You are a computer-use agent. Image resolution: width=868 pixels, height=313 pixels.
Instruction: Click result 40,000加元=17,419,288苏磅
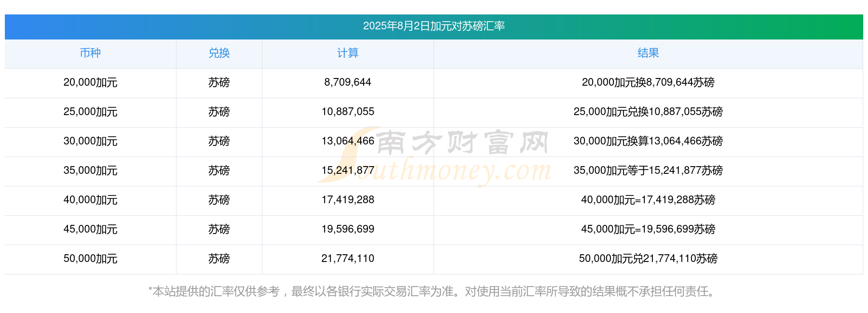coord(648,200)
